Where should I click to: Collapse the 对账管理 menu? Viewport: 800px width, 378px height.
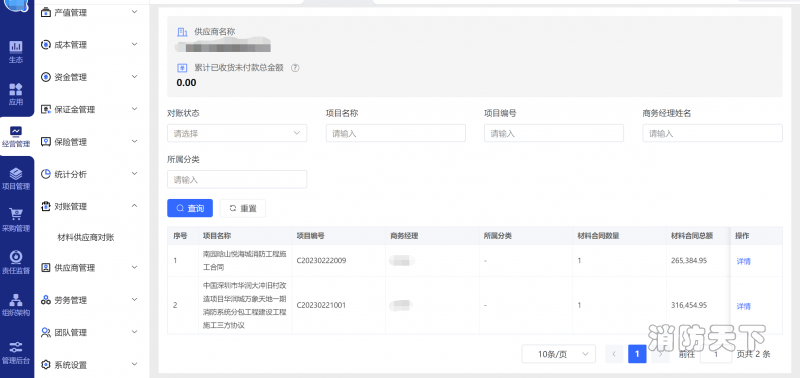tap(89, 207)
